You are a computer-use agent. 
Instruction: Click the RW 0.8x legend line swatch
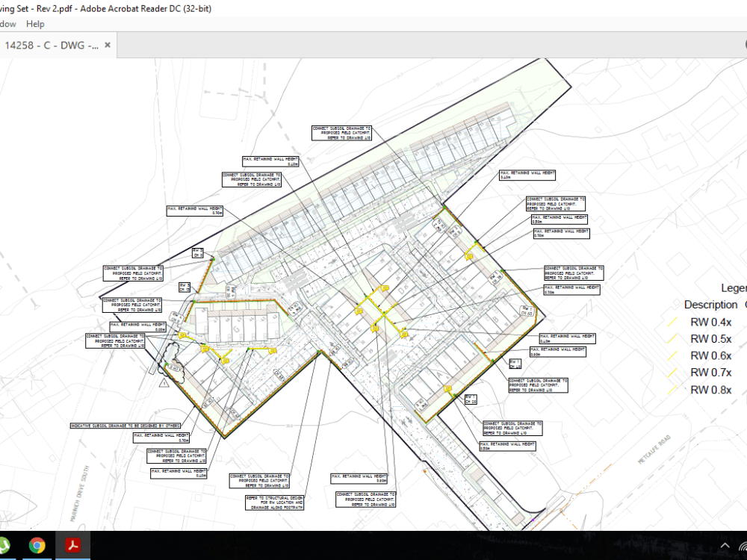coord(672,390)
